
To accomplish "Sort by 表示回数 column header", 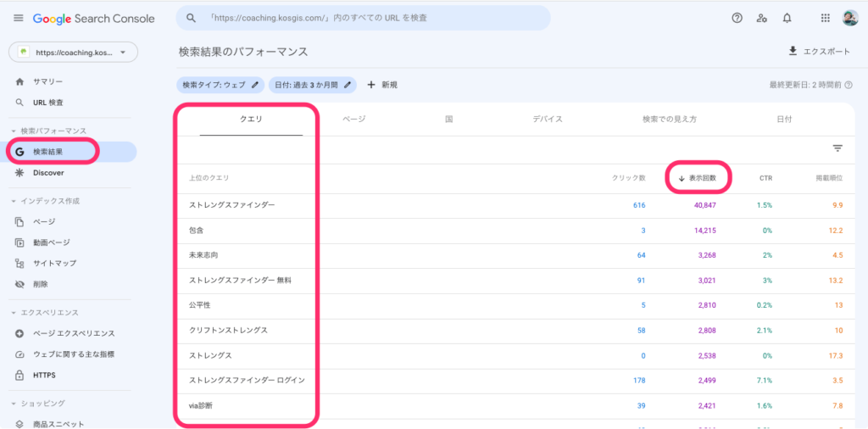I will pyautogui.click(x=698, y=178).
